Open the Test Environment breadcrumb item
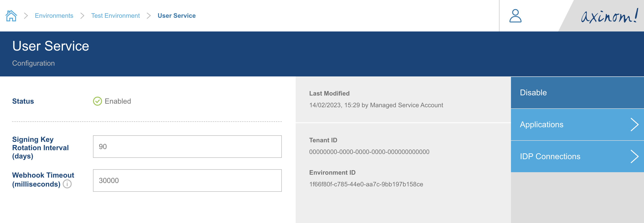 tap(115, 16)
